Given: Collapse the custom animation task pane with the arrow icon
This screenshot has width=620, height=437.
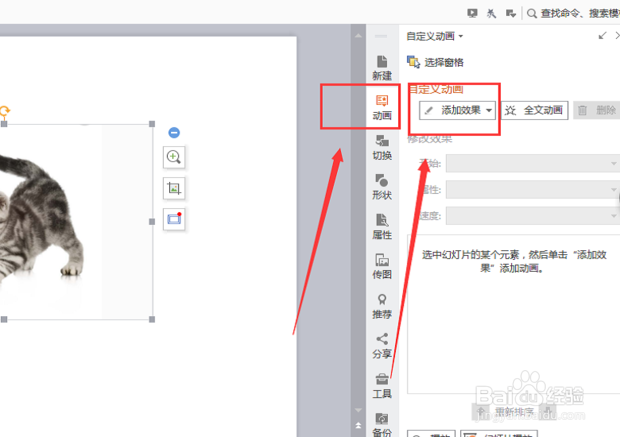Looking at the screenshot, I should (x=602, y=36).
